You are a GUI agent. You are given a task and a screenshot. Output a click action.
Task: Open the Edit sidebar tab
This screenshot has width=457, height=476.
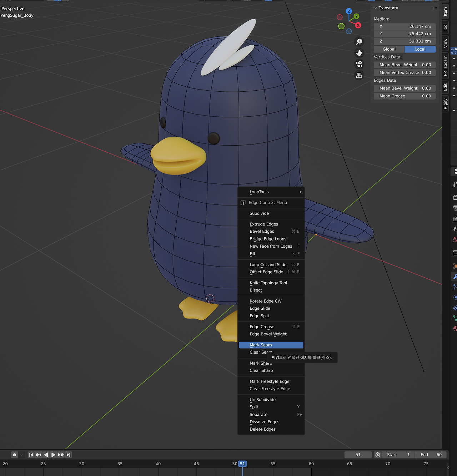click(445, 87)
